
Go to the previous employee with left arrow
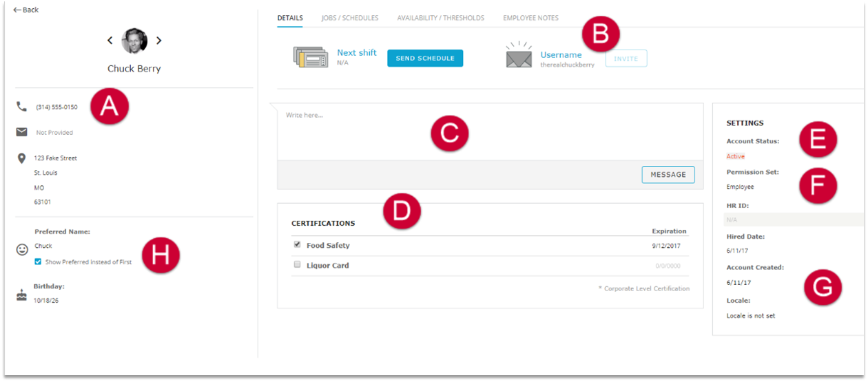click(110, 41)
